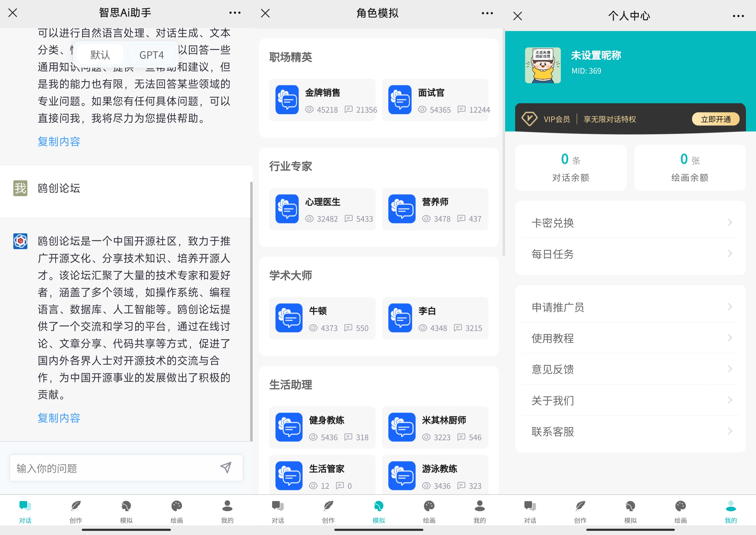Expand 使用教程 row chevron
Image resolution: width=756 pixels, height=535 pixels.
(x=730, y=338)
